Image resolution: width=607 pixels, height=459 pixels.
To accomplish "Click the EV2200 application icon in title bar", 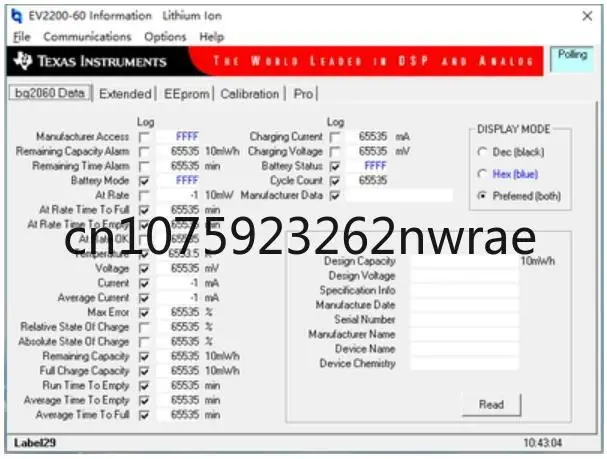I will [x=17, y=16].
